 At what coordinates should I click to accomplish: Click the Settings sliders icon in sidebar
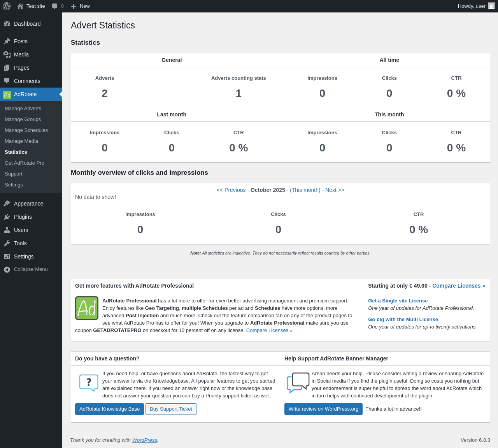7,257
